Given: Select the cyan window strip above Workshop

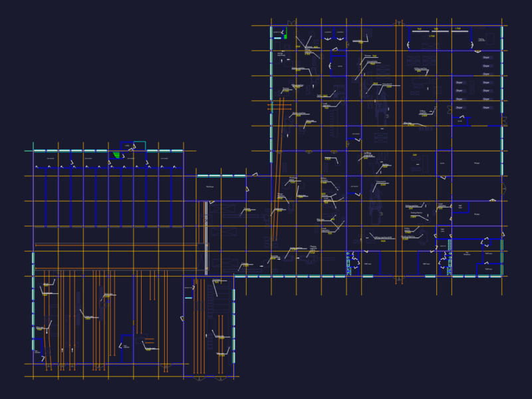Looking at the screenshot, I should pyautogui.click(x=221, y=176).
